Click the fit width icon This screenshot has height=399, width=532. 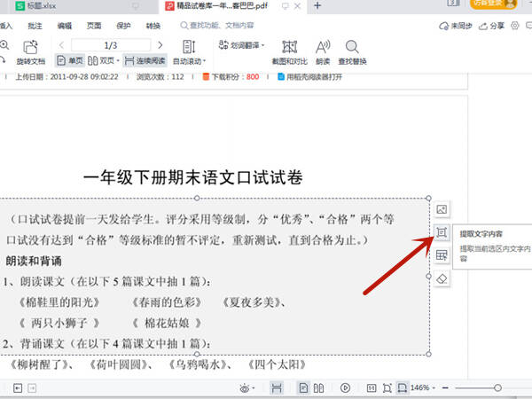tap(403, 387)
